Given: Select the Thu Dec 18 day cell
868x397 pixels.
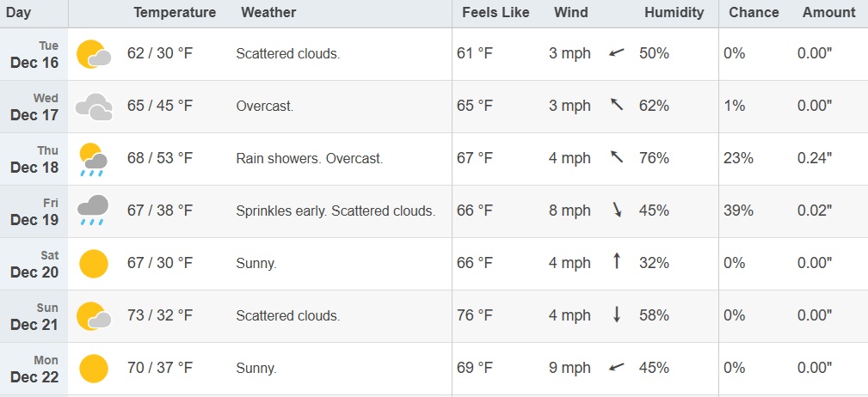Looking at the screenshot, I should (34, 159).
